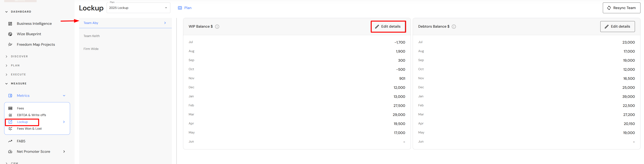Open the Plan link beside the dropdown
The width and height of the screenshot is (644, 164).
(x=185, y=8)
